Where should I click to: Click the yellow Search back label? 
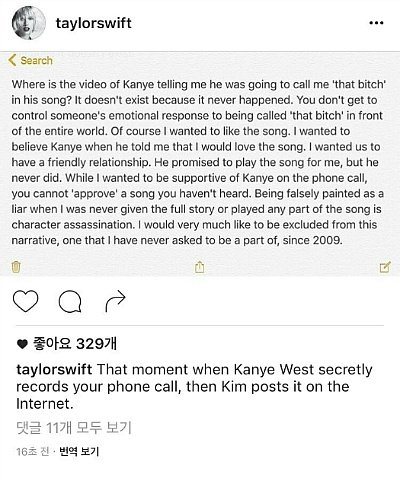(36, 61)
